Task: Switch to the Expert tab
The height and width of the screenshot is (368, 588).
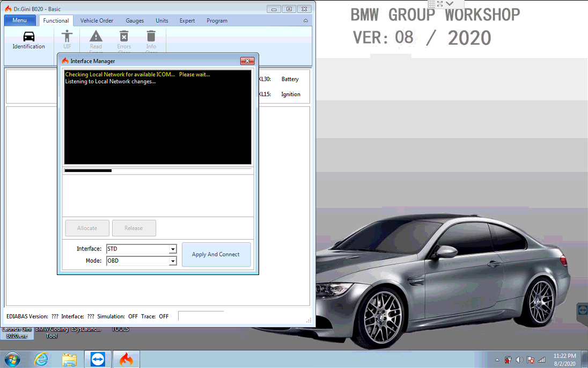Action: 187,20
